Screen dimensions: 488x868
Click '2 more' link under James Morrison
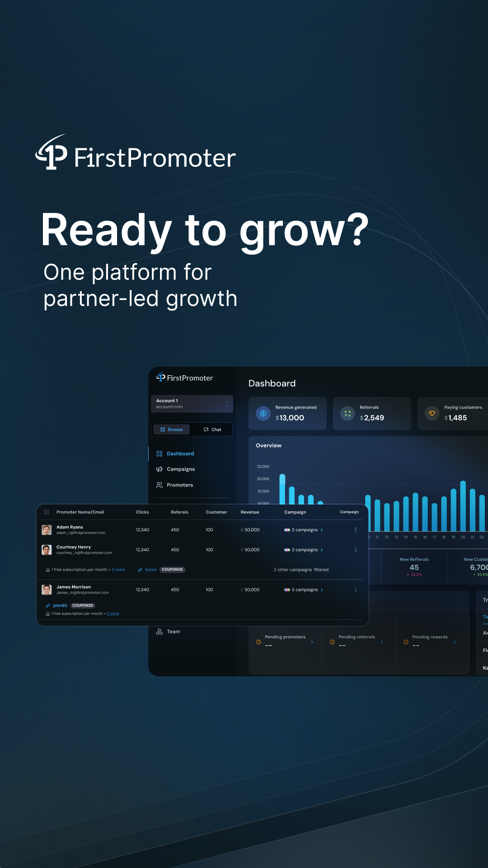pyautogui.click(x=113, y=613)
